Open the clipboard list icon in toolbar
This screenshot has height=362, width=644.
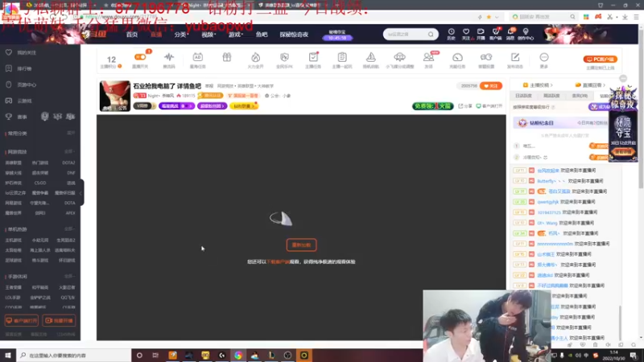341,57
